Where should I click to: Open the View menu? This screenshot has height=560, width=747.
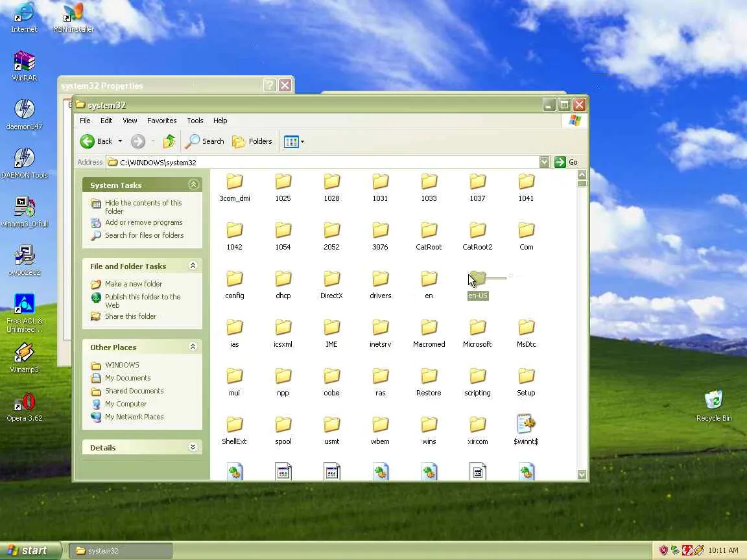click(x=130, y=121)
